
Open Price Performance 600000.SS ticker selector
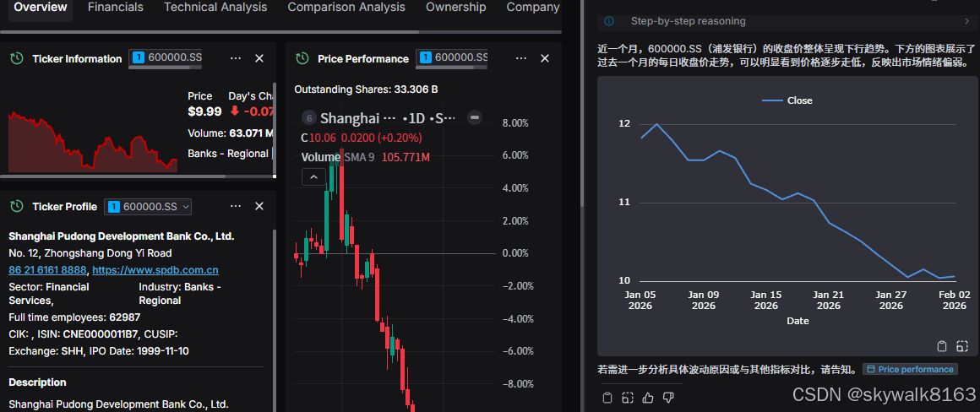[x=450, y=57]
